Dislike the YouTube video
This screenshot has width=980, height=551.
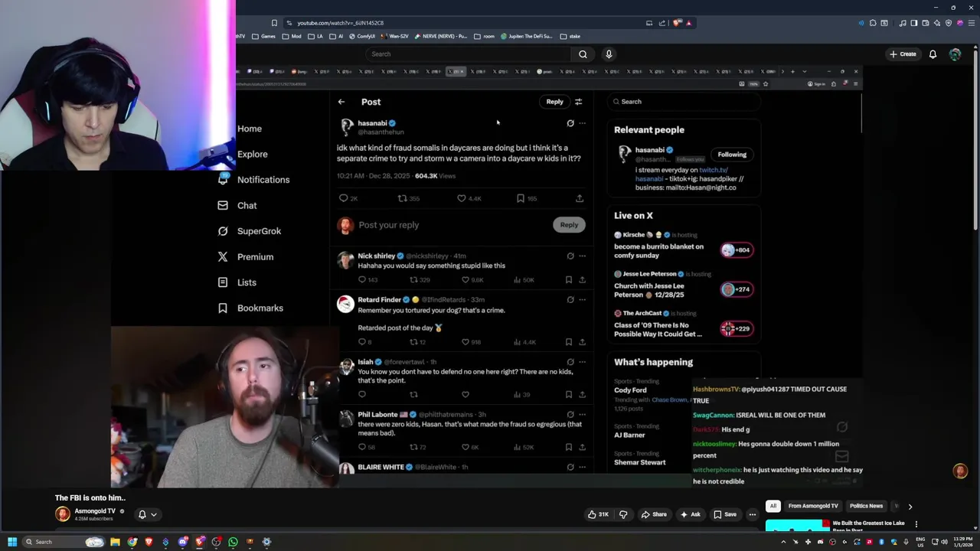(x=623, y=514)
